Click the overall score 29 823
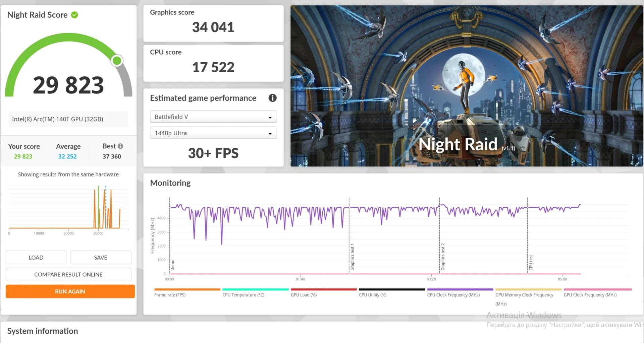The height and width of the screenshot is (343, 644). tap(68, 85)
